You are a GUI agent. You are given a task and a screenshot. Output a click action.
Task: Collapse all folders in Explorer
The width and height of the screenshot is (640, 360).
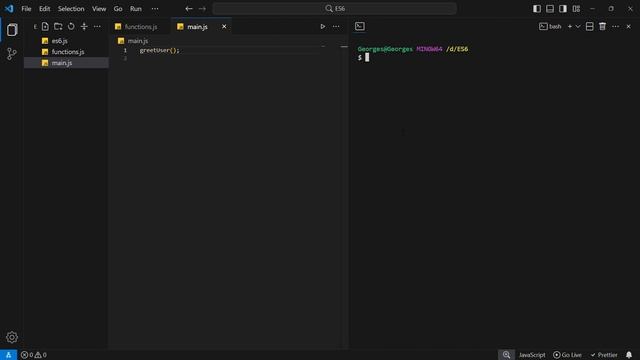click(84, 27)
